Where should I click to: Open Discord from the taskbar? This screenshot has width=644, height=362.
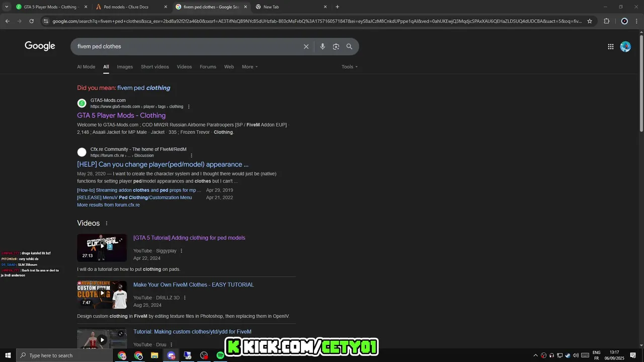click(171, 355)
